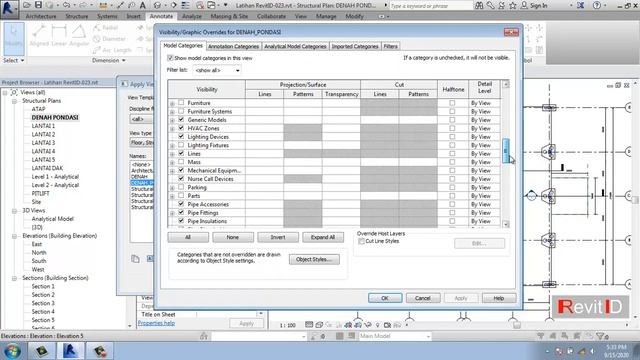
Task: Click the None button
Action: pos(233,237)
